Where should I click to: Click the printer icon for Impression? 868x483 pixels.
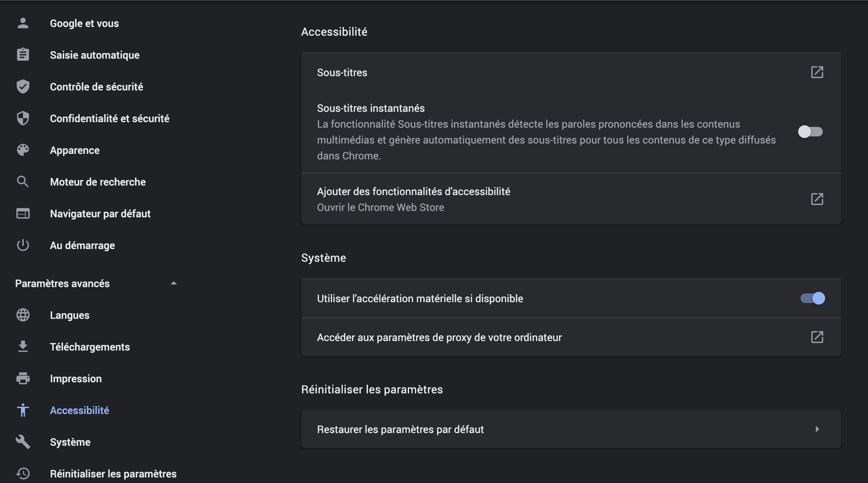(23, 378)
